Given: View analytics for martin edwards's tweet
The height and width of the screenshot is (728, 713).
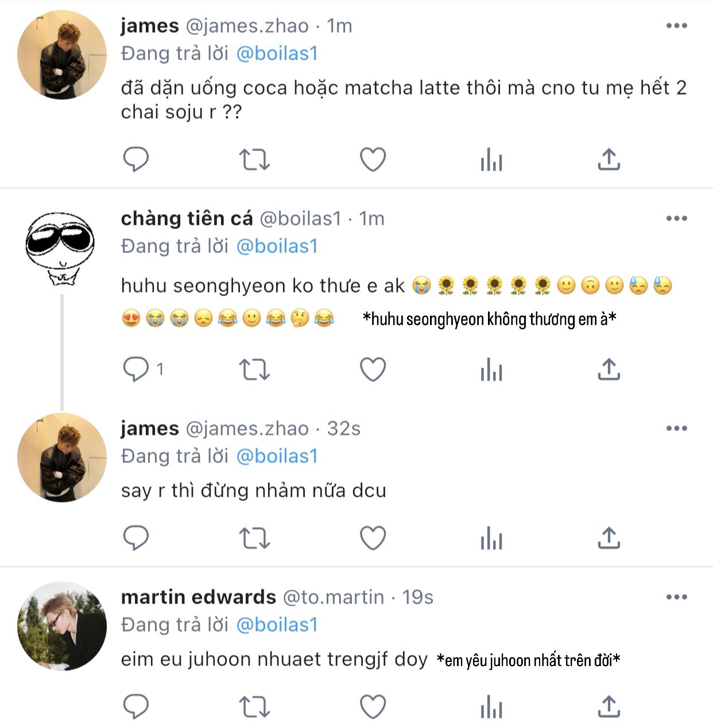Looking at the screenshot, I should tap(491, 707).
